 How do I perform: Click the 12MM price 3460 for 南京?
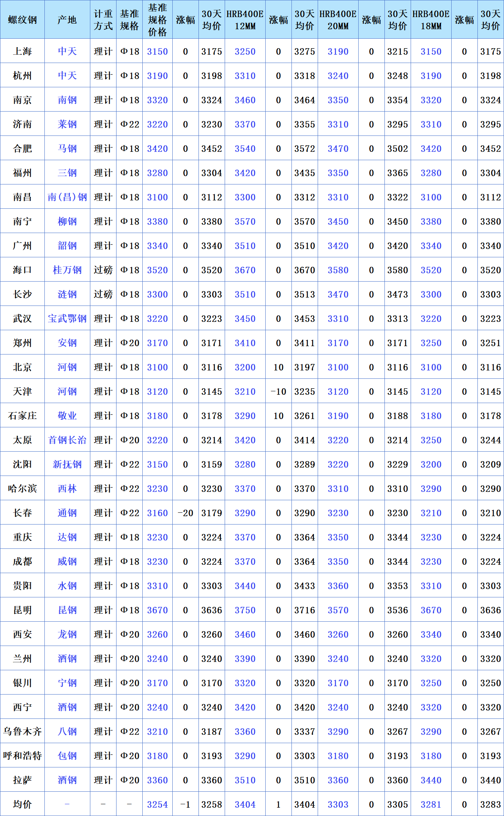(245, 100)
